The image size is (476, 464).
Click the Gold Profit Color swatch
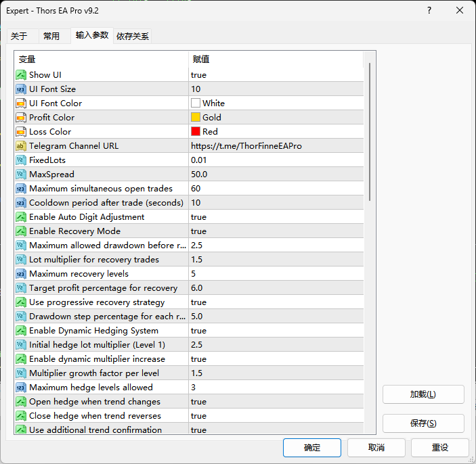point(196,118)
